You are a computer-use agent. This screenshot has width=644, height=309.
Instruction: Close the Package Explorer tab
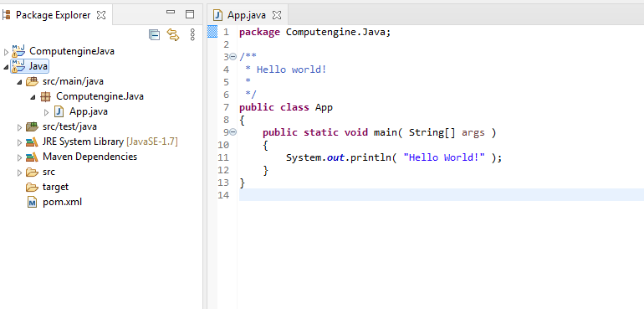pos(101,15)
